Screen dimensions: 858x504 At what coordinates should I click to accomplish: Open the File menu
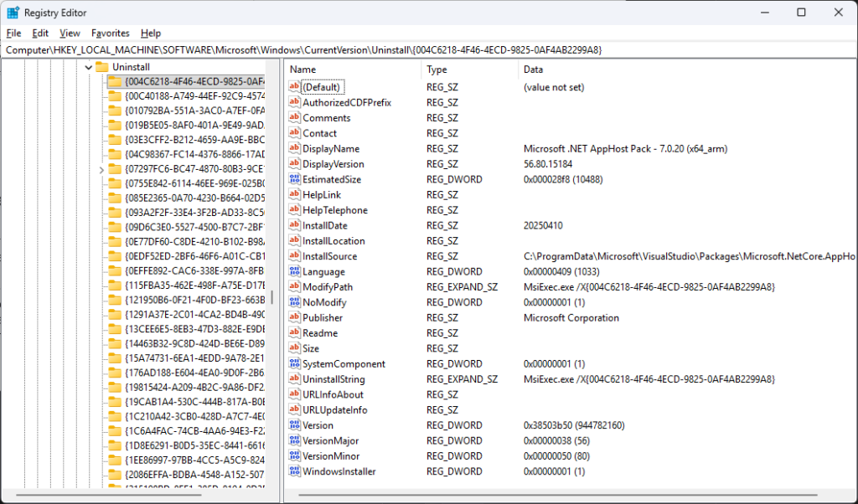(x=13, y=33)
